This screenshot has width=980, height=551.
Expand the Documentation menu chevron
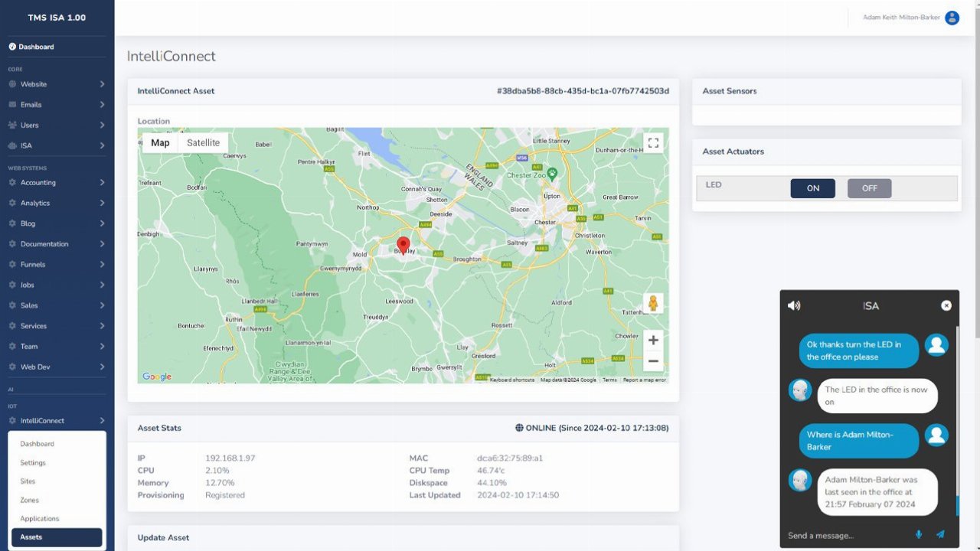(x=102, y=244)
